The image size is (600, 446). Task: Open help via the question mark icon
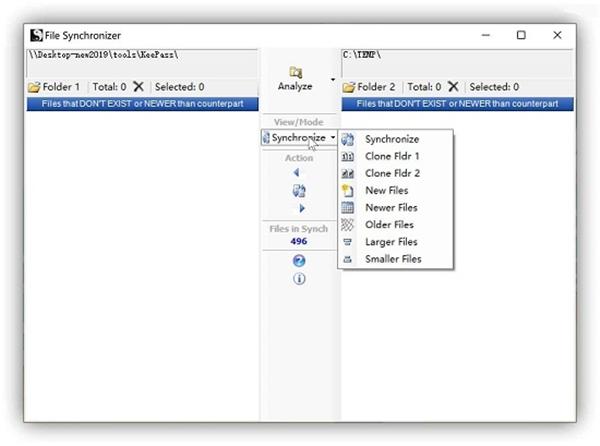coord(299,261)
